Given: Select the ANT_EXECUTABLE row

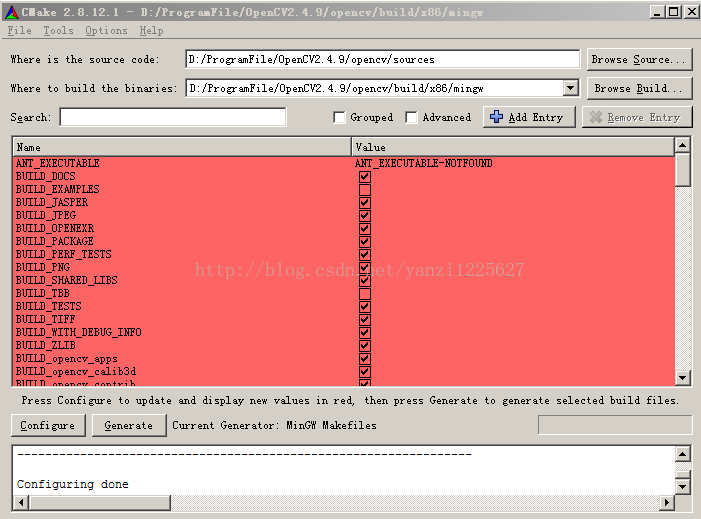Looking at the screenshot, I should pyautogui.click(x=343, y=163).
